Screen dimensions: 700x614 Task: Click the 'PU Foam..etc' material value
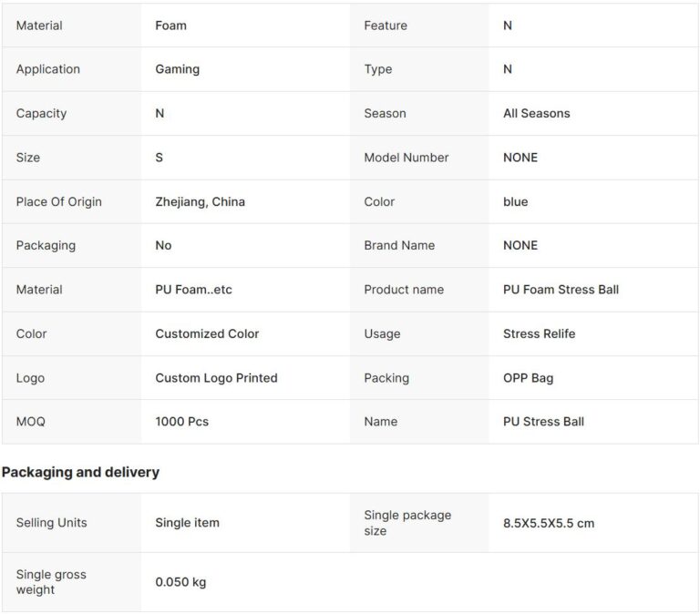pyautogui.click(x=193, y=290)
